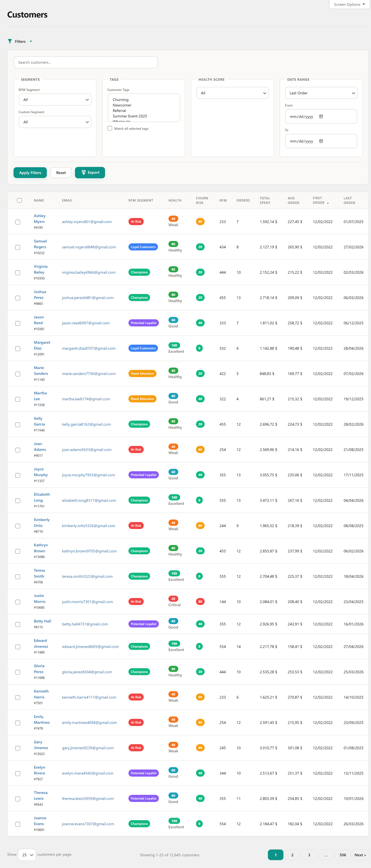Click email teresa.smith3322@gmail.com

click(87, 577)
